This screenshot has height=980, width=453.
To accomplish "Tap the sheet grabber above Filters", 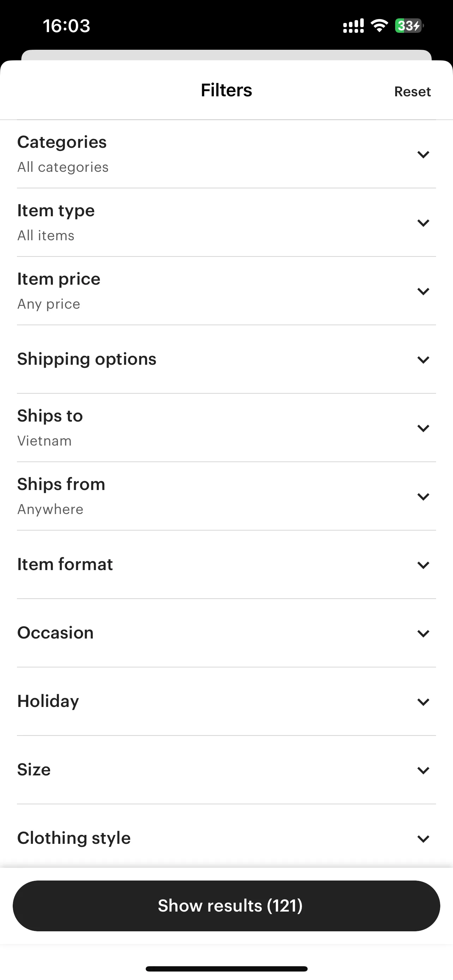I will pos(226,55).
